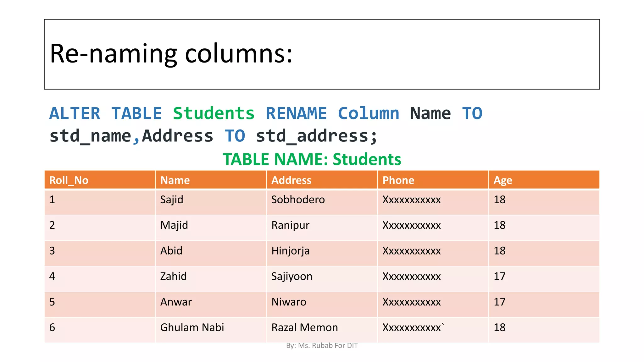Select the 'Sajid' name cell
The height and width of the screenshot is (362, 644).
[x=211, y=202]
